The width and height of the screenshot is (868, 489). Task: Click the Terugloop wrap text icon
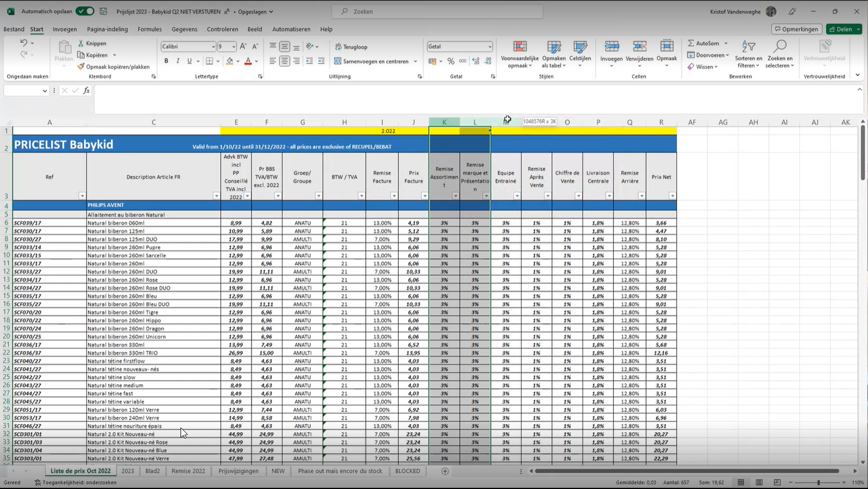pos(338,47)
